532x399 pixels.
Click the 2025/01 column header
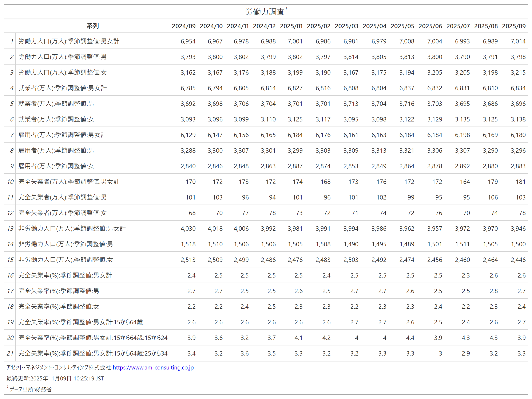tap(291, 26)
